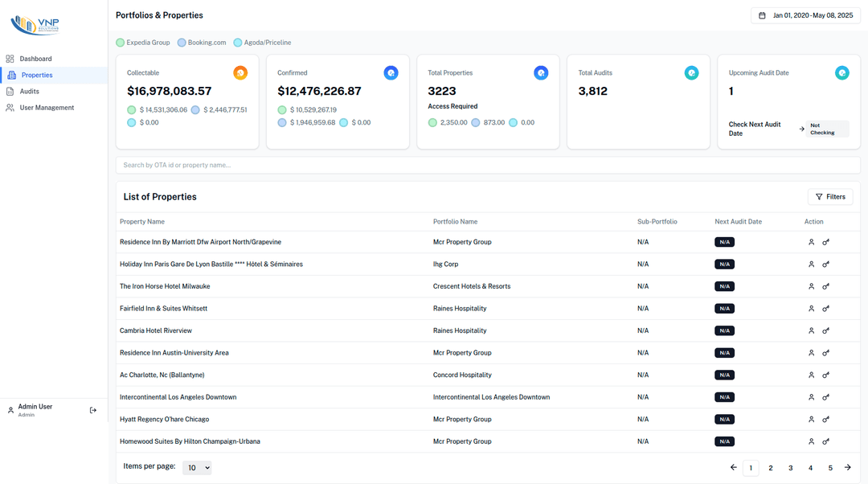Click the arrow next to Check Next Audit Date
The height and width of the screenshot is (484, 868).
coord(801,129)
